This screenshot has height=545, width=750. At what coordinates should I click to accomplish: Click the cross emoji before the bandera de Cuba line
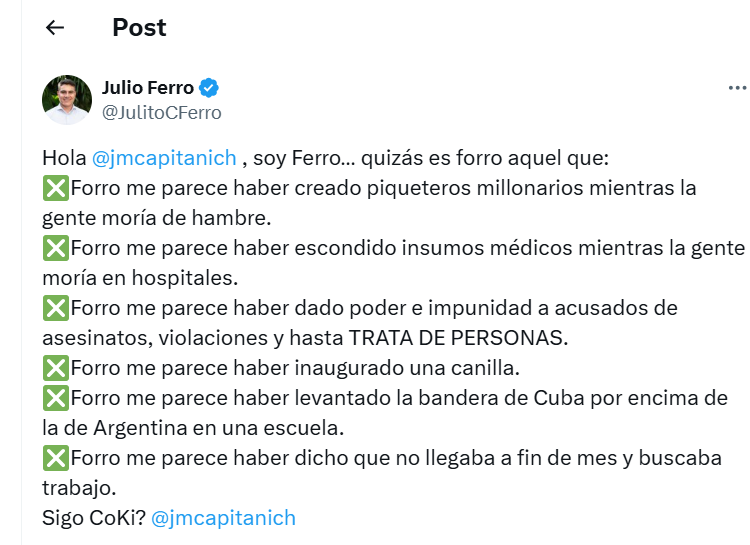54,398
